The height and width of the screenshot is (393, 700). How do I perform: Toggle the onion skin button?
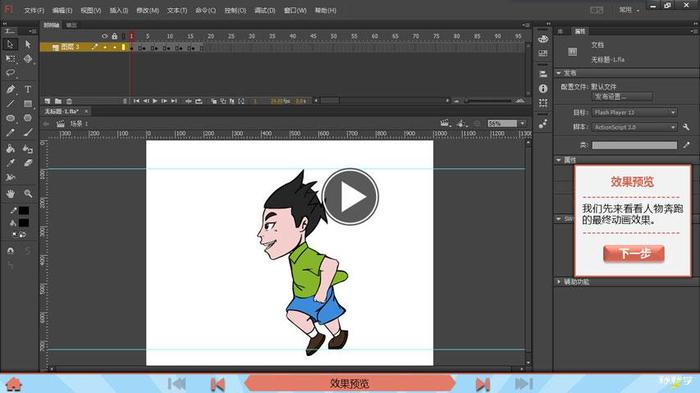pyautogui.click(x=214, y=101)
